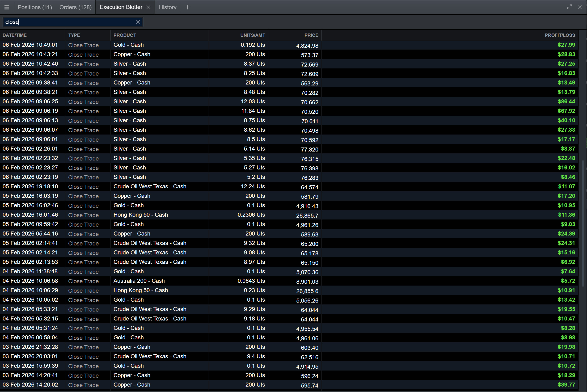Sort by DATE/TIME column header
The height and width of the screenshot is (392, 587).
[x=15, y=35]
